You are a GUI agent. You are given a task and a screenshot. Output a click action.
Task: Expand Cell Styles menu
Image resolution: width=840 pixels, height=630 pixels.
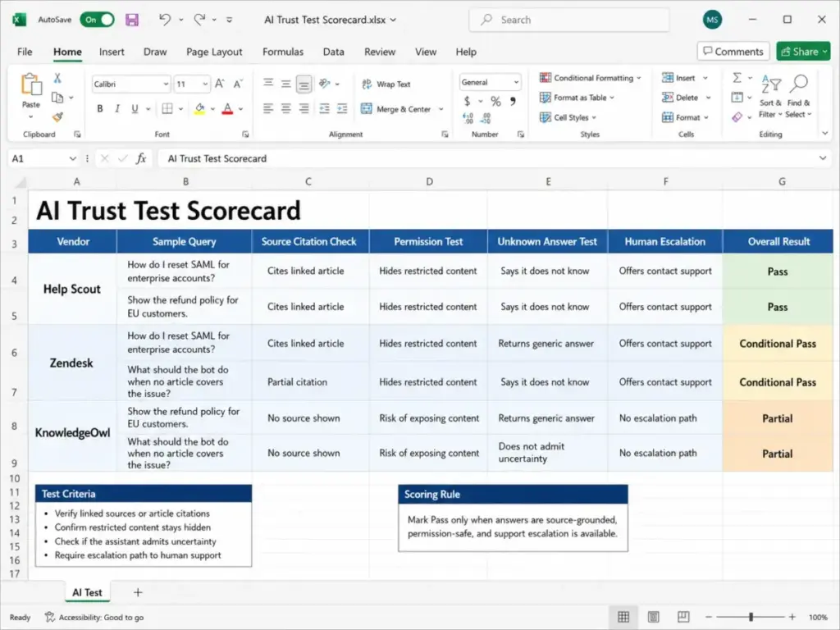pyautogui.click(x=568, y=117)
